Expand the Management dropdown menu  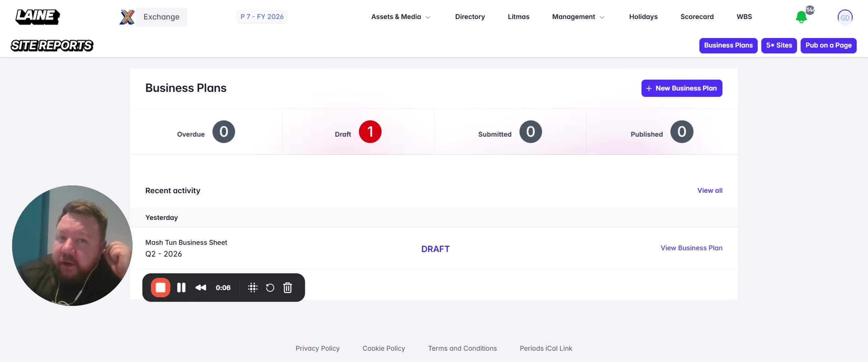pos(578,16)
